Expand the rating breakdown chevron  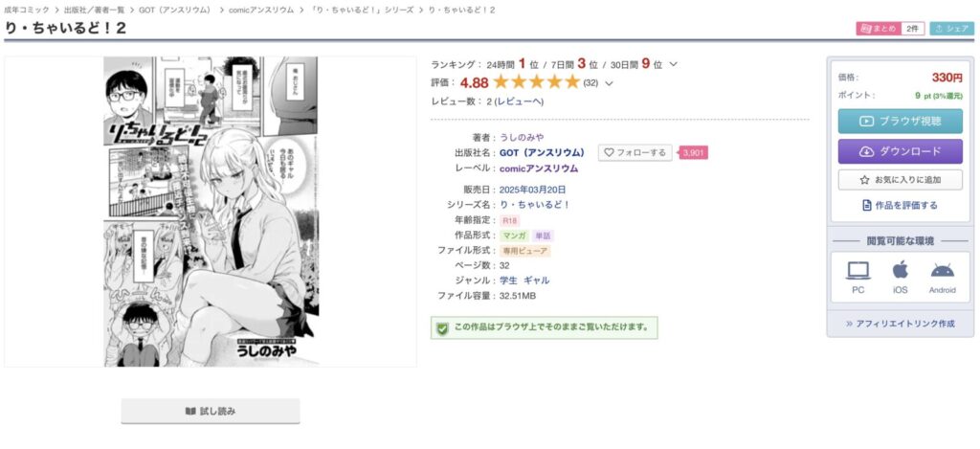[x=610, y=83]
